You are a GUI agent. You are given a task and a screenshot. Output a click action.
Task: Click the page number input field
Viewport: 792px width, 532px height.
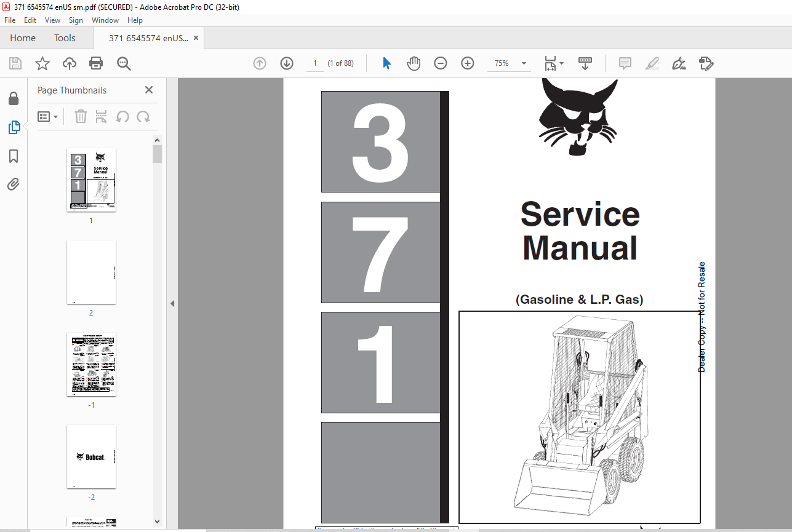314,63
